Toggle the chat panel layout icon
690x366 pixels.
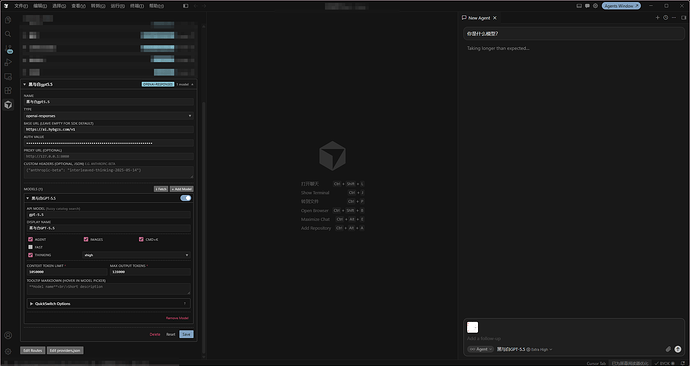[x=683, y=18]
